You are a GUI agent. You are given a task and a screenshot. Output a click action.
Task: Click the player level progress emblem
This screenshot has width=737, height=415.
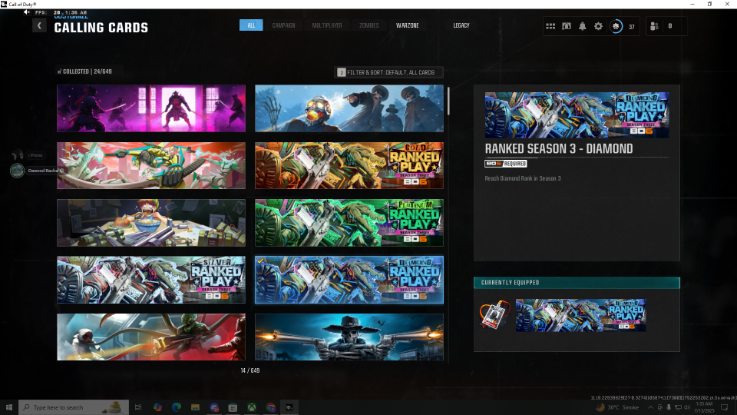click(616, 26)
